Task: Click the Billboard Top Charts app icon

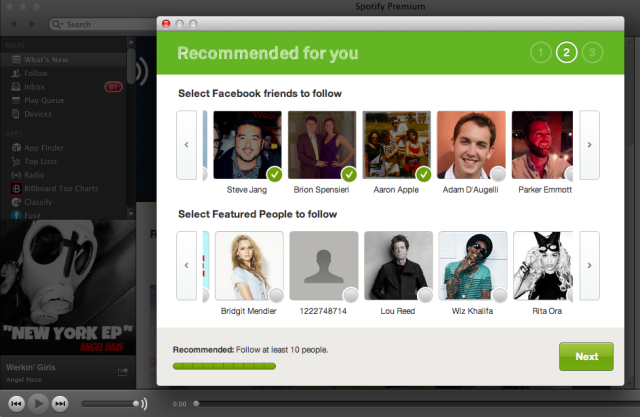Action: tap(16, 189)
